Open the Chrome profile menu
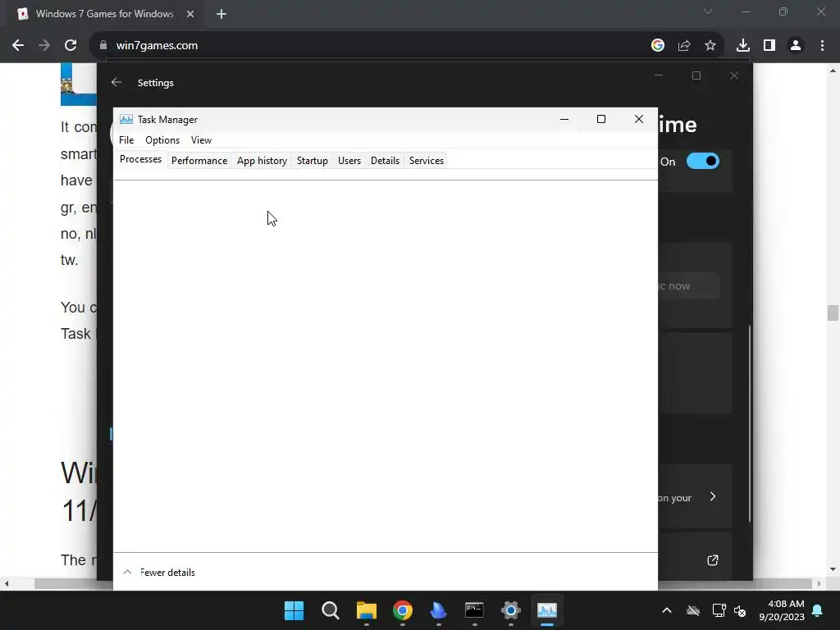 (796, 46)
